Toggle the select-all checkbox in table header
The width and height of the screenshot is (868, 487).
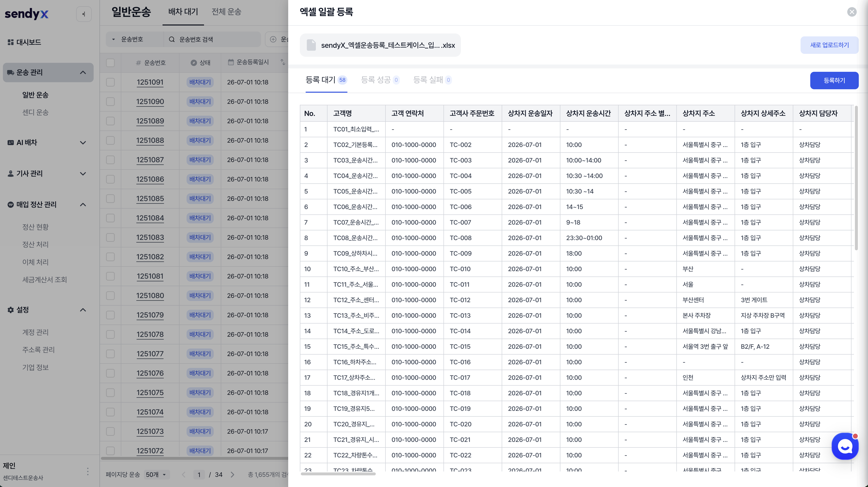pyautogui.click(x=110, y=63)
